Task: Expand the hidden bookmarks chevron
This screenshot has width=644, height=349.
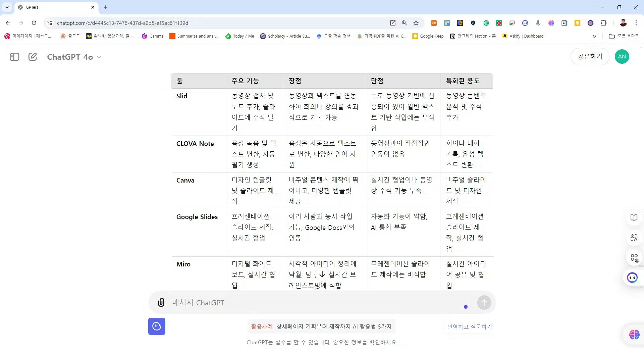Action: pos(594,36)
